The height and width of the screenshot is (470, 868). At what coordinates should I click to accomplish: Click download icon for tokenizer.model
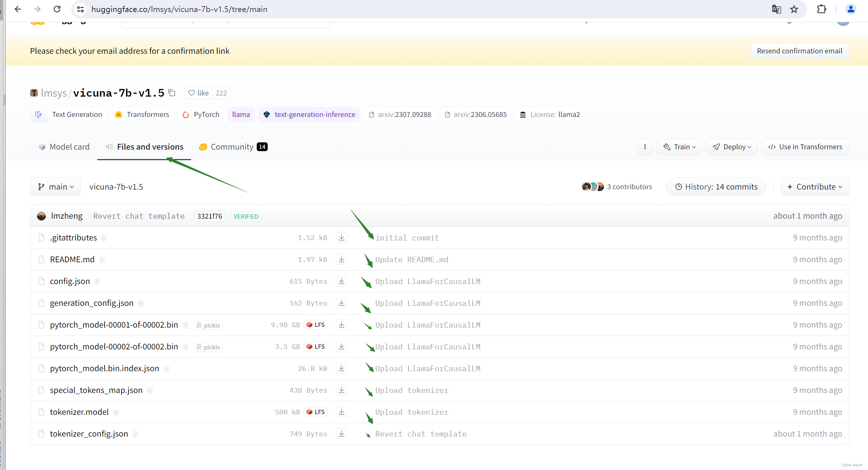pos(341,412)
